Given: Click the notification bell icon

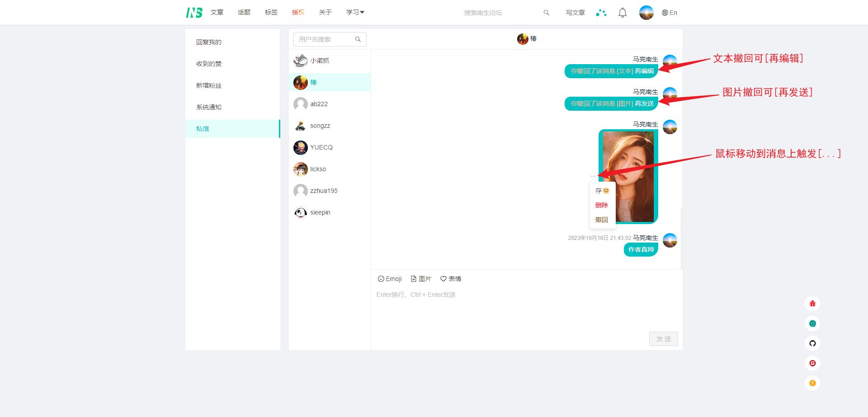Looking at the screenshot, I should tap(623, 13).
